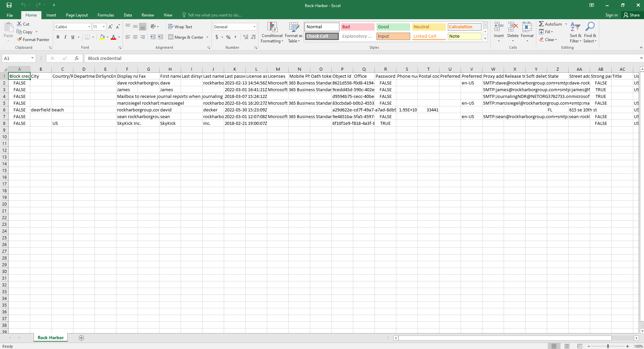Align text right
Image resolution: width=644 pixels, height=349 pixels.
(143, 37)
